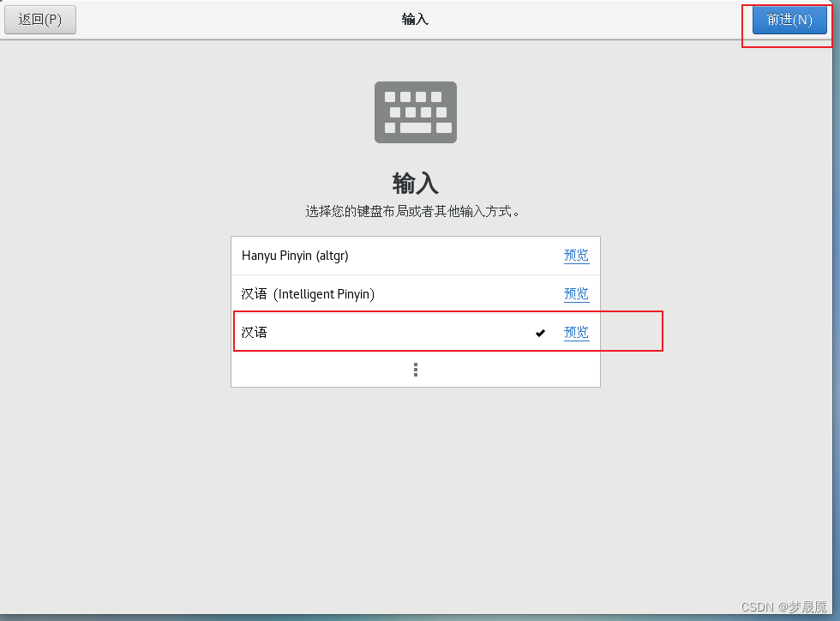Click the large keyboard icon

[x=415, y=112]
